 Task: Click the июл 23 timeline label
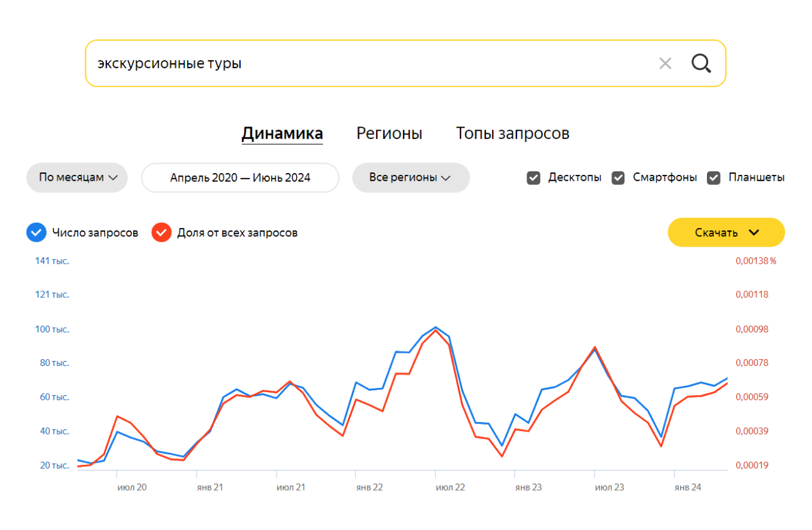click(610, 487)
